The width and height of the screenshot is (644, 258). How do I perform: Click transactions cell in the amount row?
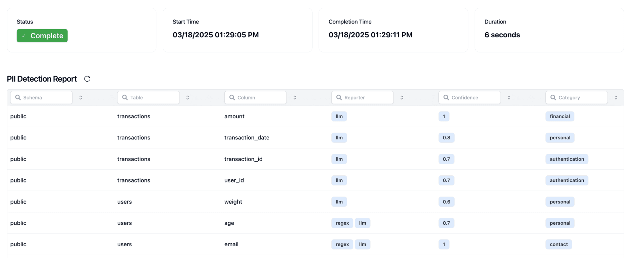click(x=134, y=116)
